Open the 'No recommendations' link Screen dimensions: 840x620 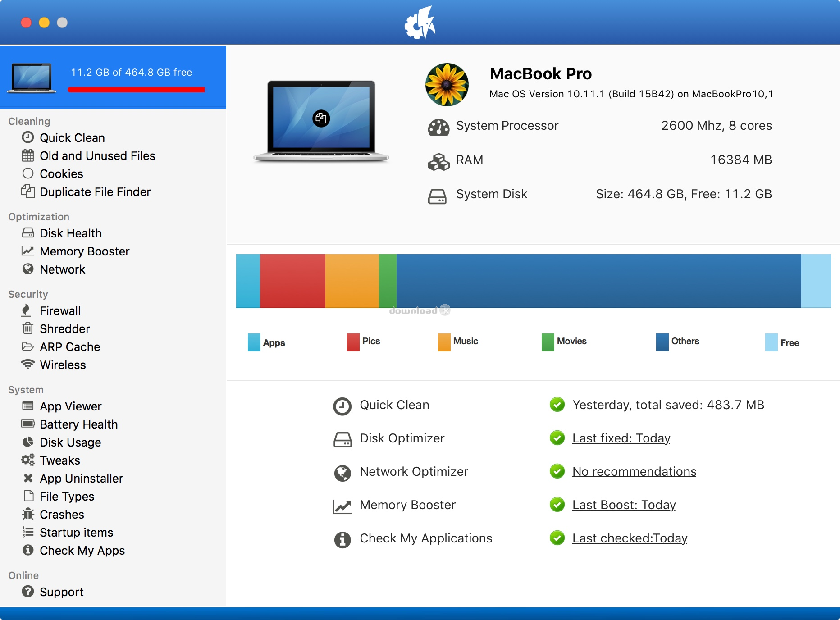pos(634,472)
